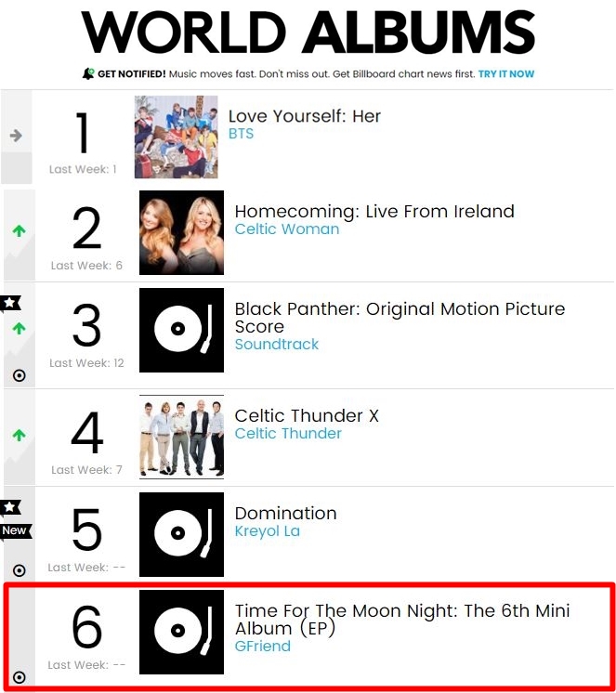The width and height of the screenshot is (616, 693).
Task: Click the green up arrow beside rank 4
Action: click(20, 435)
